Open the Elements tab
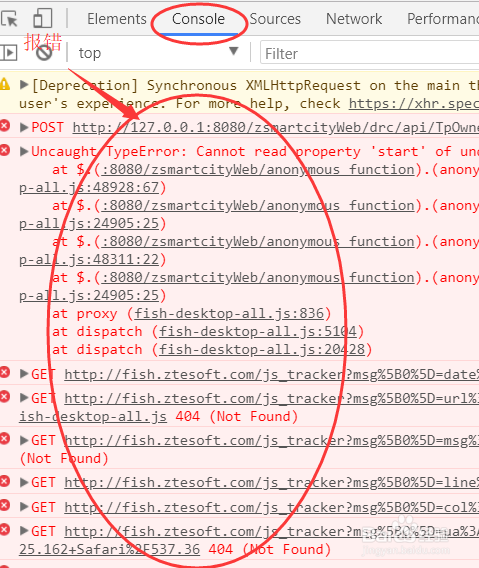 click(117, 19)
